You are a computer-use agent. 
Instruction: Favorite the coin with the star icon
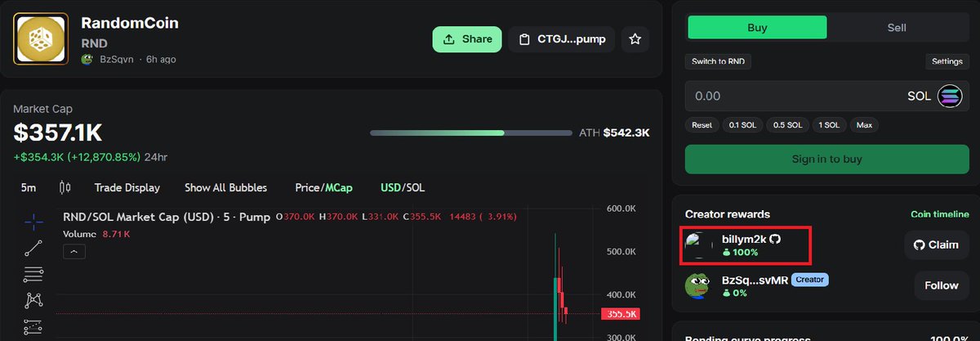click(635, 38)
